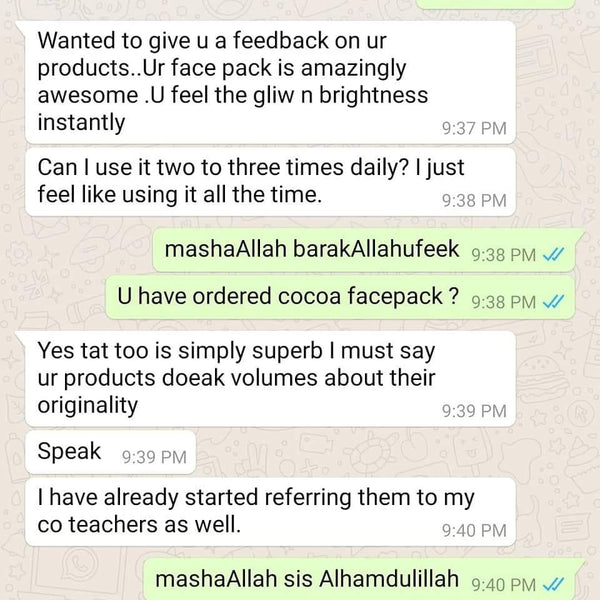Image resolution: width=600 pixels, height=600 pixels.
Task: Tap the 'U have ordered cocoa facepack ?' bubble
Action: tap(341, 297)
